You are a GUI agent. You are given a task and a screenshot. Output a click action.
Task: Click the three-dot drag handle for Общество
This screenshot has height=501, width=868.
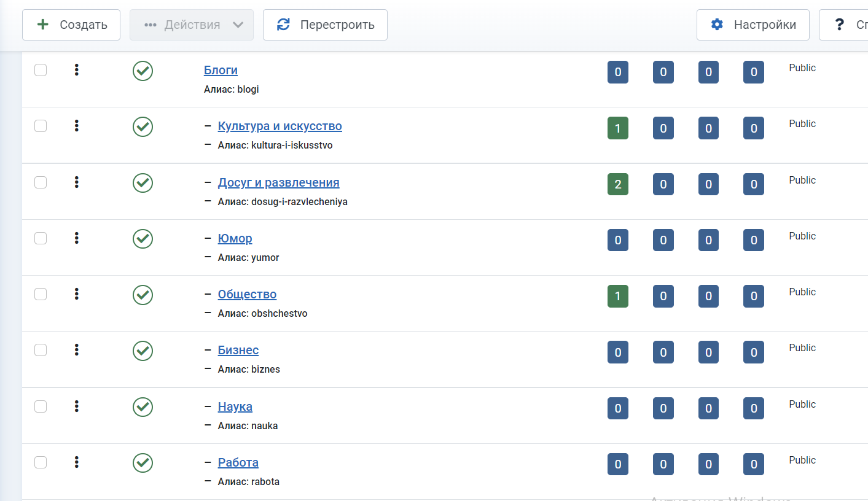[x=77, y=294]
